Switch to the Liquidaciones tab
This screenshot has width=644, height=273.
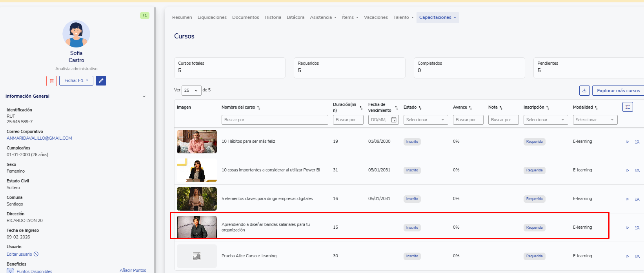[x=212, y=17]
